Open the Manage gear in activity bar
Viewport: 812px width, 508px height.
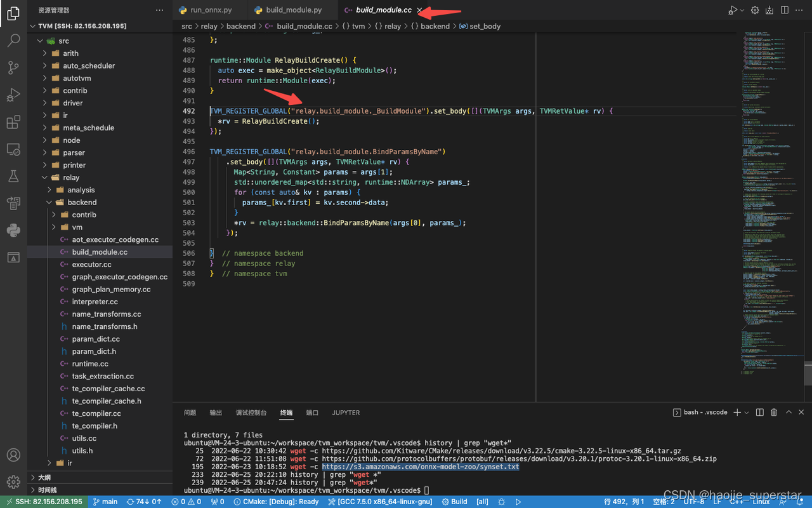[13, 482]
